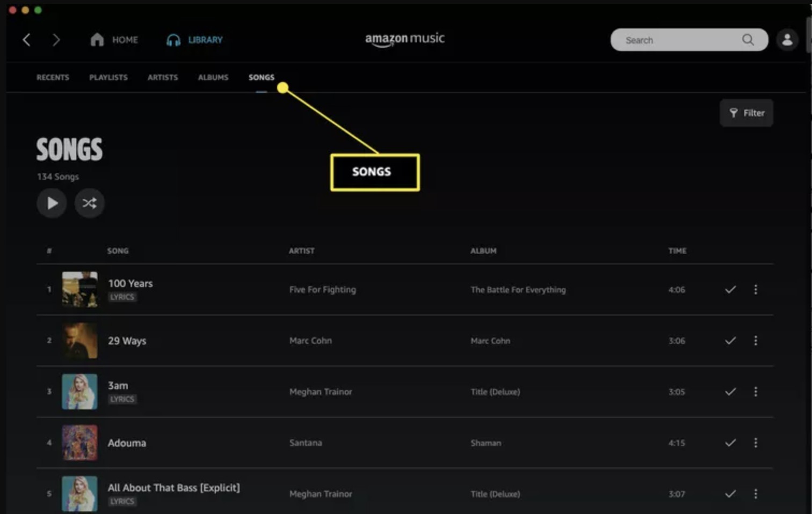Select the song title 29 Ways
This screenshot has width=812, height=514.
point(127,341)
